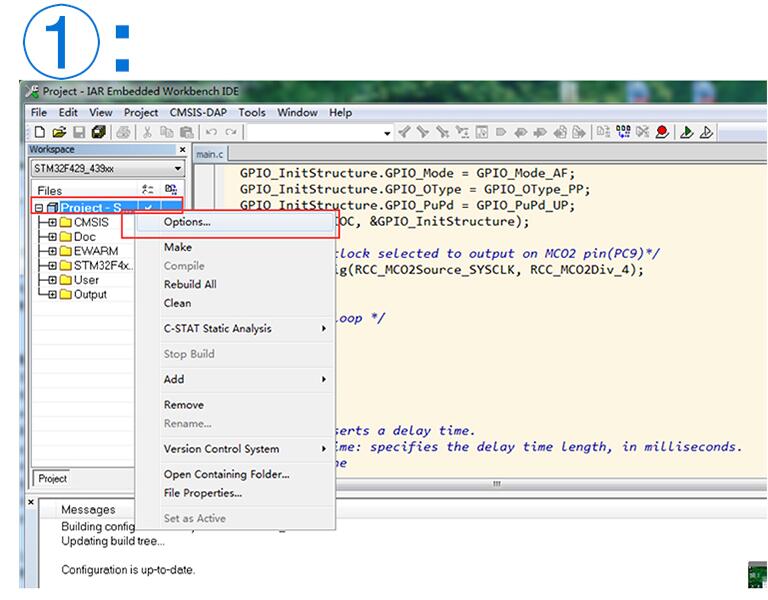Expand the EWARM folder tree node
Screen dimensions: 768x600
[51, 251]
